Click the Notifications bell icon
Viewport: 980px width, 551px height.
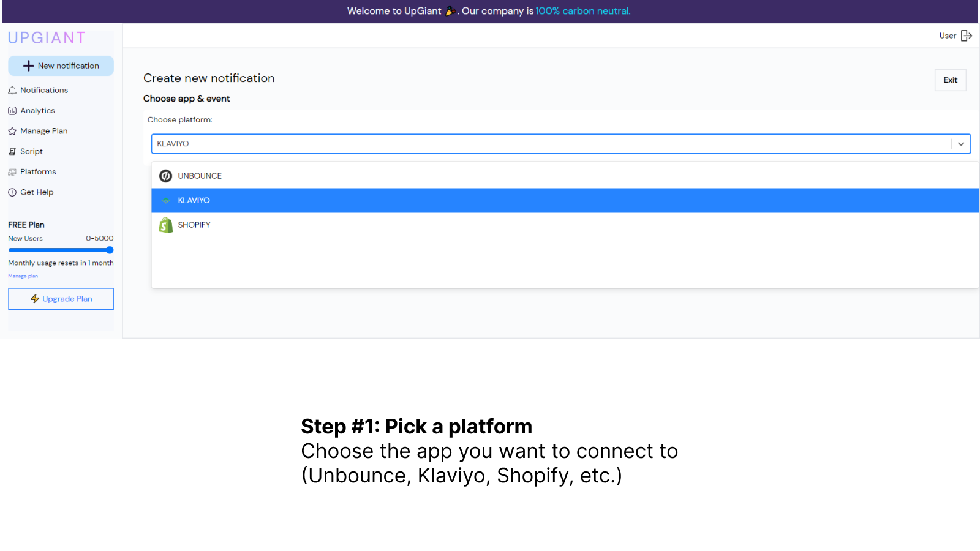coord(12,91)
